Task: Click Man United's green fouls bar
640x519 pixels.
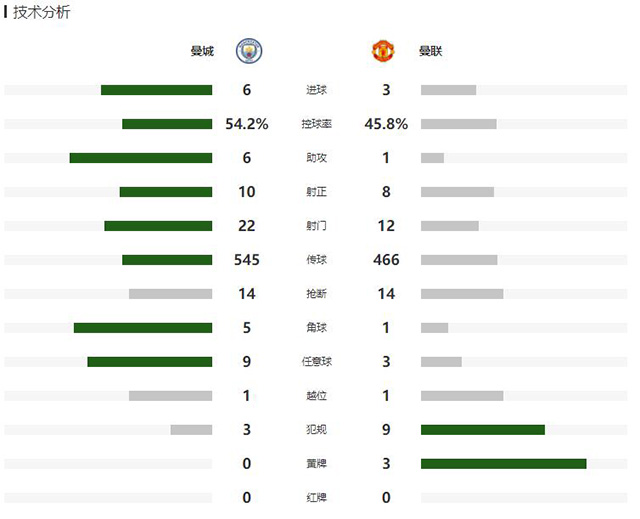Action: pos(482,429)
